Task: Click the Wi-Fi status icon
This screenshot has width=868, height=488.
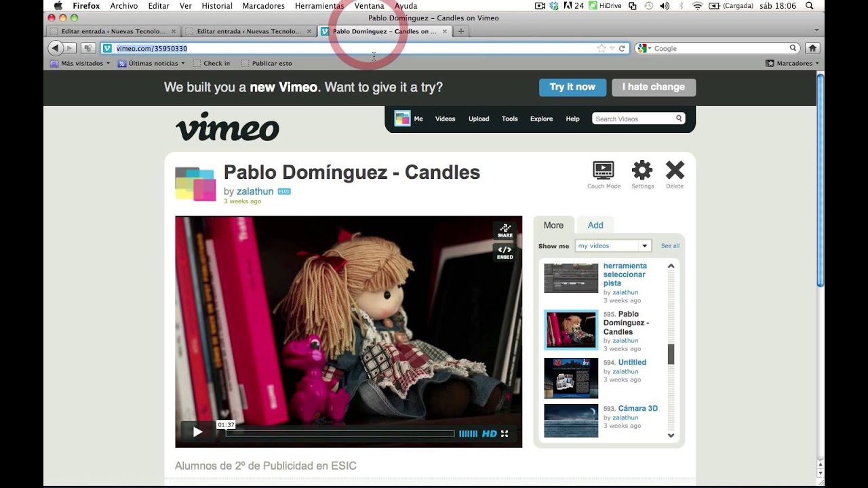Action: pos(697,5)
